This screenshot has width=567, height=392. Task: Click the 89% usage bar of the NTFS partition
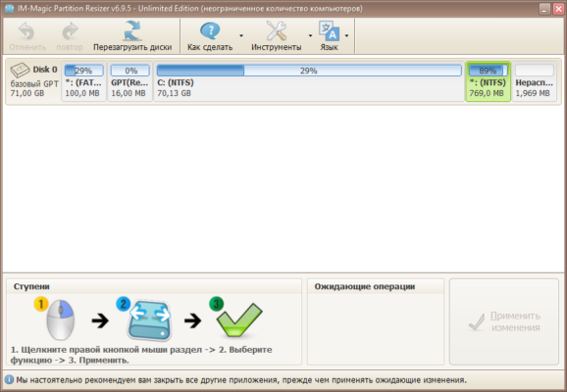click(x=488, y=71)
